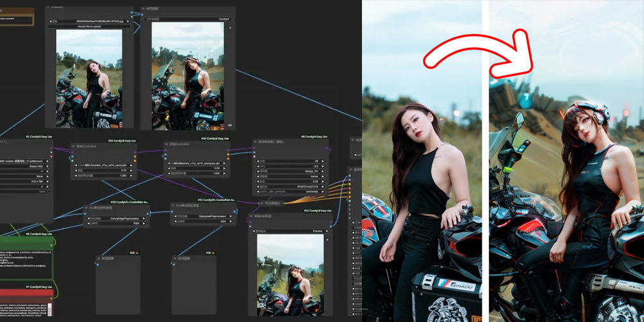Click the 'choose file to upload' button
The image size is (644, 322).
(x=89, y=26)
